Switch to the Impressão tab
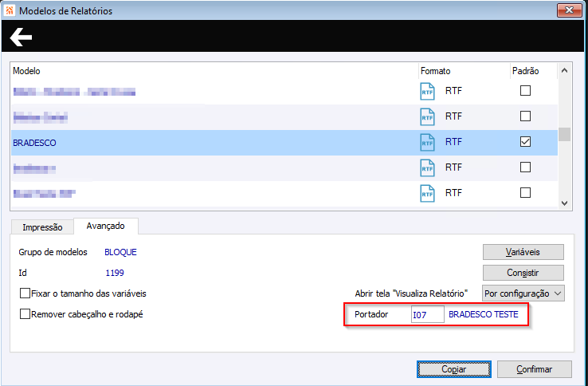Viewport: 588px width, 386px height. 42,227
